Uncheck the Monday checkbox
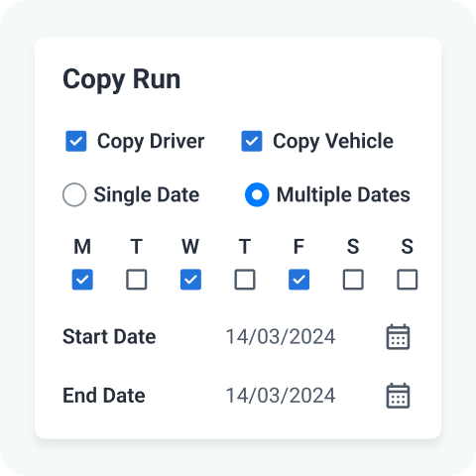The width and height of the screenshot is (476, 476). point(82,280)
